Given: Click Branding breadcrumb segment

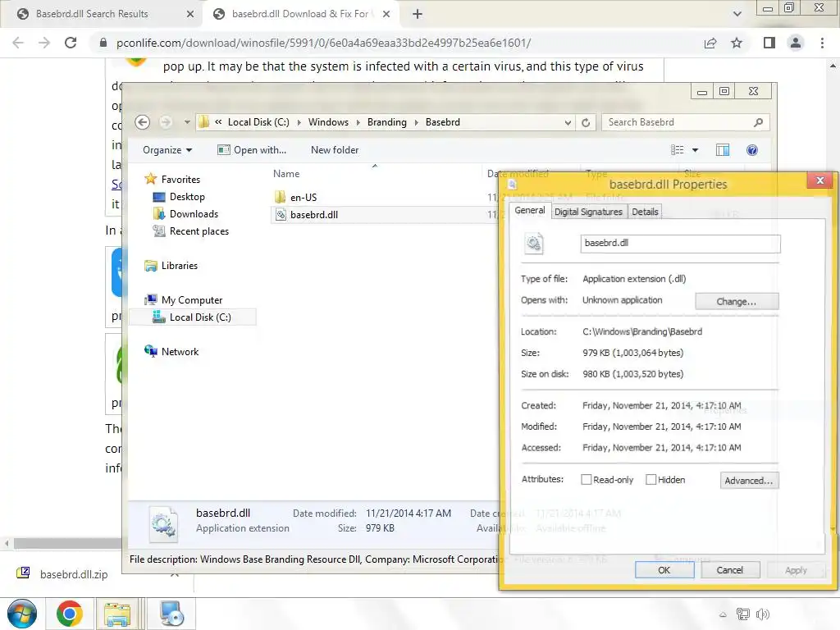Looking at the screenshot, I should pyautogui.click(x=387, y=122).
